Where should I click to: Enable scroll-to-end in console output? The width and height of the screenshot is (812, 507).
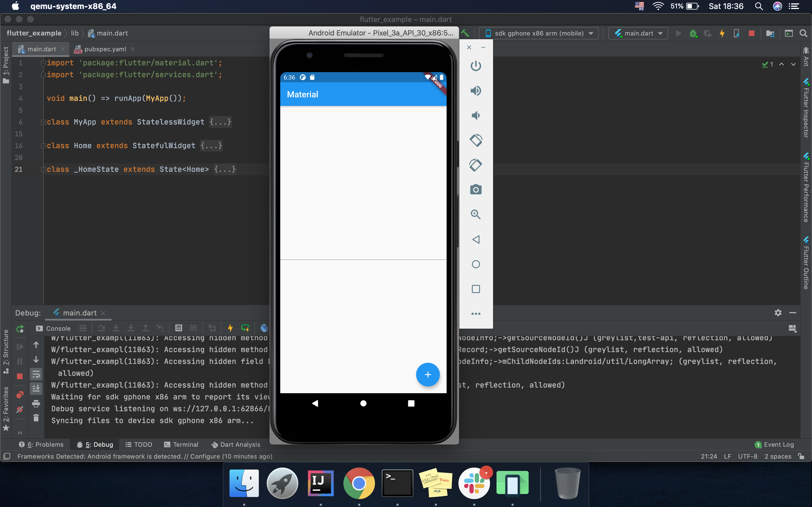pyautogui.click(x=36, y=388)
